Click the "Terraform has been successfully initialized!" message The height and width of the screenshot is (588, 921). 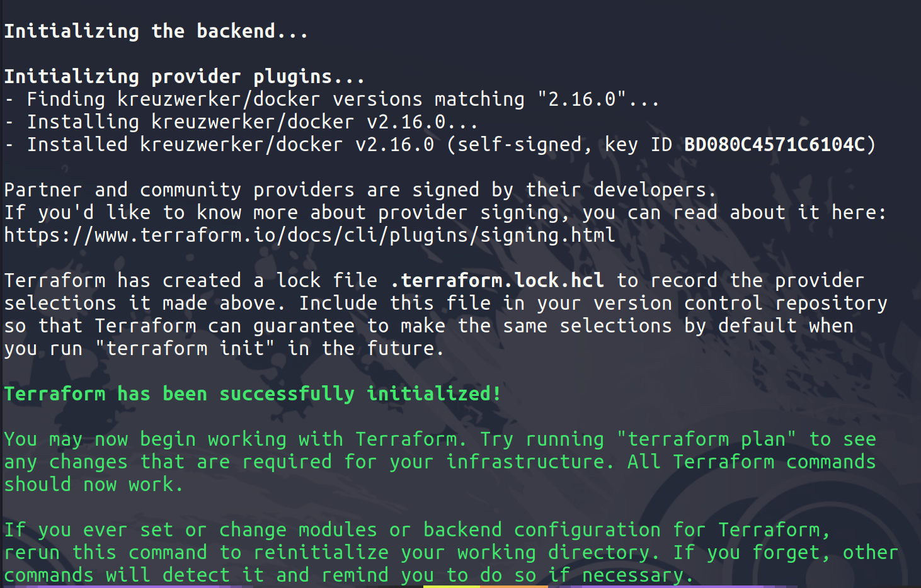253,394
